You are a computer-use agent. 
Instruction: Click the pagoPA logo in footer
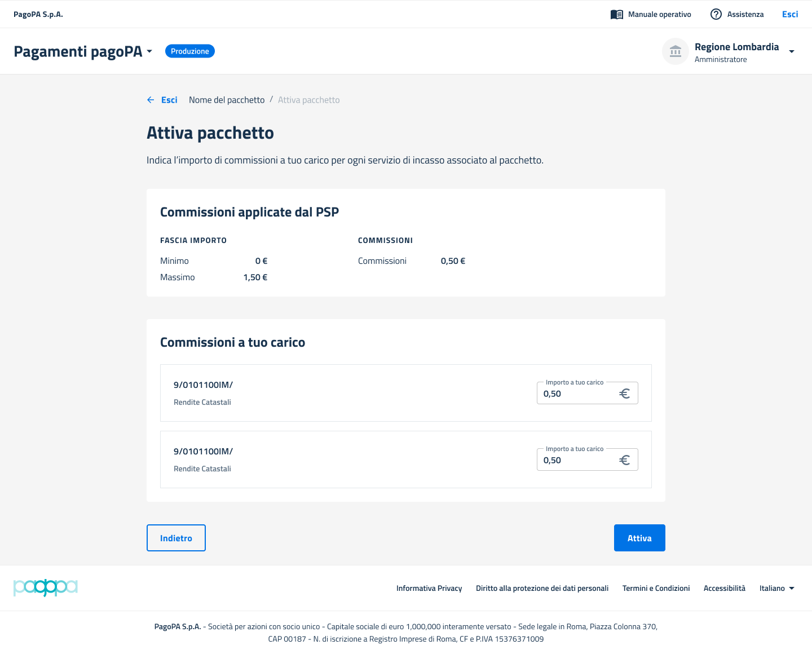[45, 587]
